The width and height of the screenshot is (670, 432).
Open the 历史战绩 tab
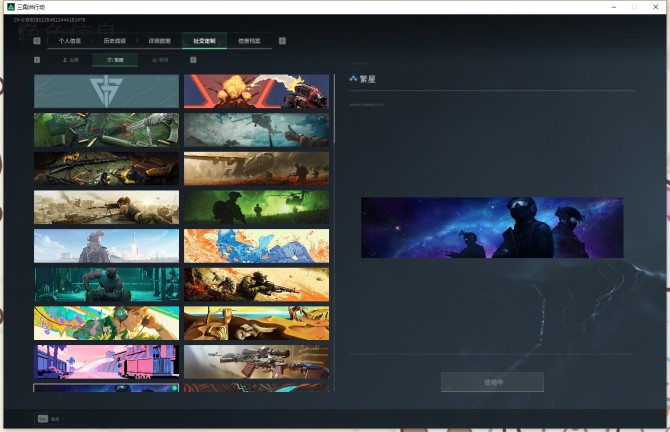pos(115,41)
